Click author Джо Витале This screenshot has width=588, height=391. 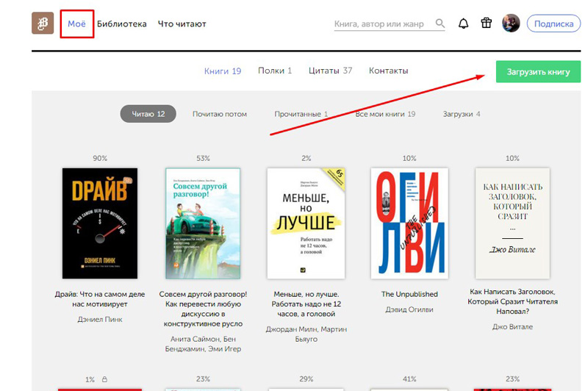[512, 327]
